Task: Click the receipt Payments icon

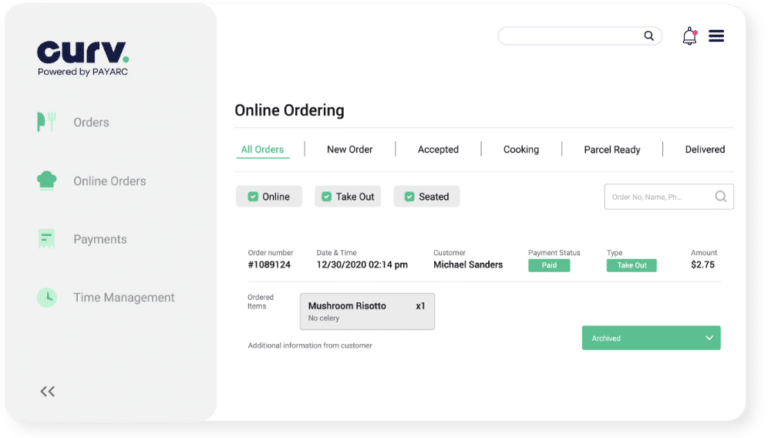Action: pos(46,239)
